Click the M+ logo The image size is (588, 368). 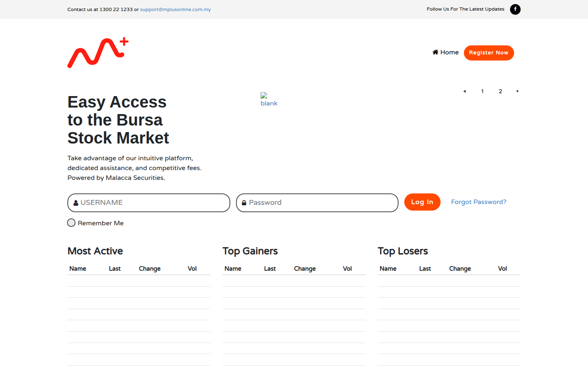[x=98, y=52]
